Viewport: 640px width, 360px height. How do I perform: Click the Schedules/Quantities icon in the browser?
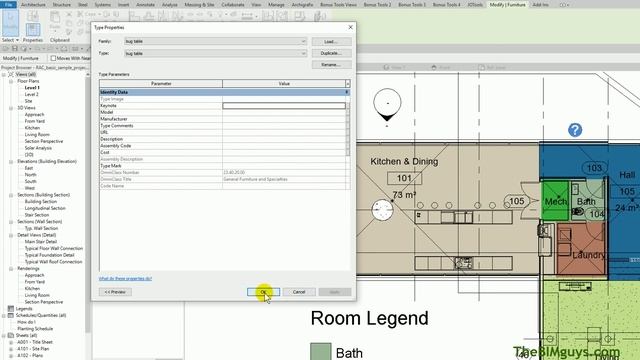11,315
